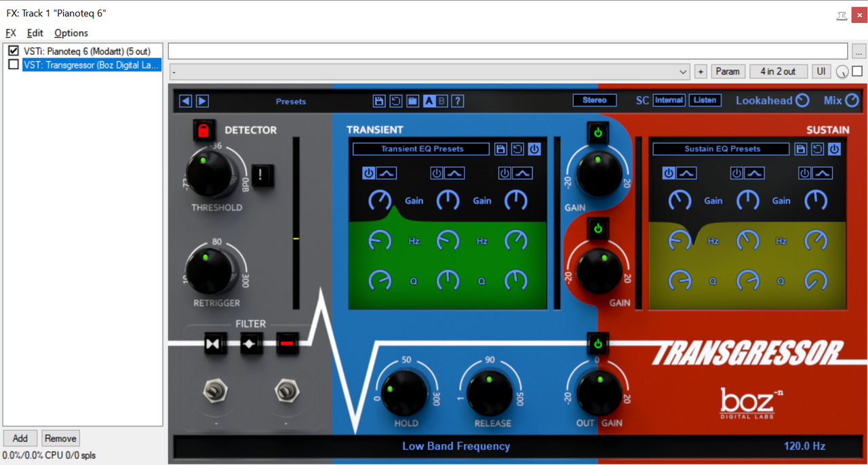This screenshot has height=465, width=868.
Task: Switch to the A comparison state
Action: click(429, 101)
